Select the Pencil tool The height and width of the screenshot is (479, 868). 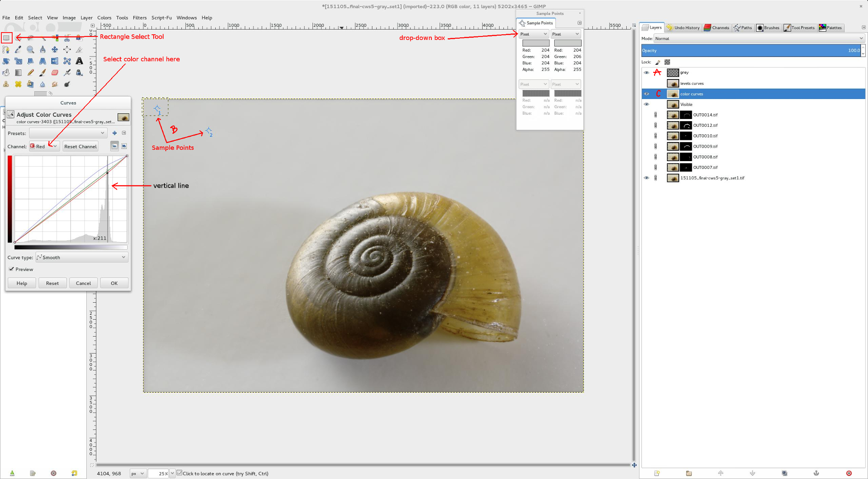[x=30, y=73]
